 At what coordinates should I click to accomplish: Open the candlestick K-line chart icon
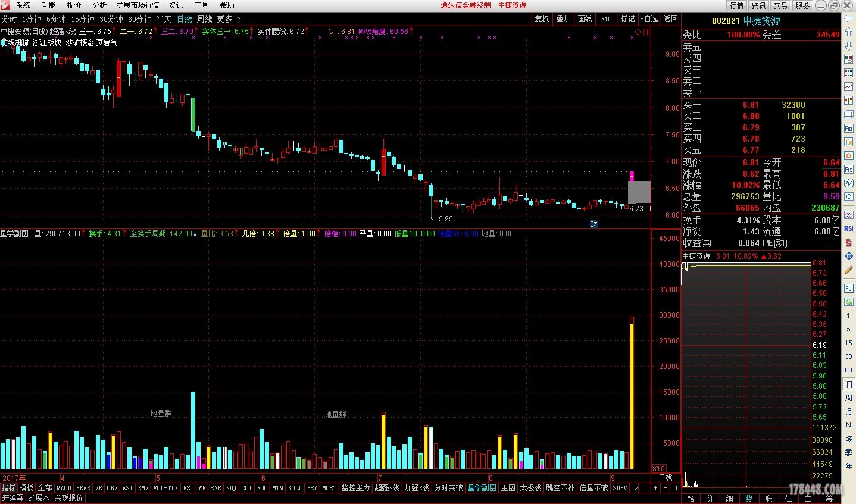[x=849, y=101]
